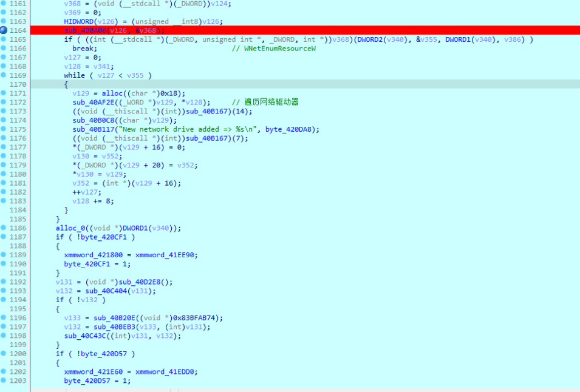Click the sub_40B20E function name

114,318
